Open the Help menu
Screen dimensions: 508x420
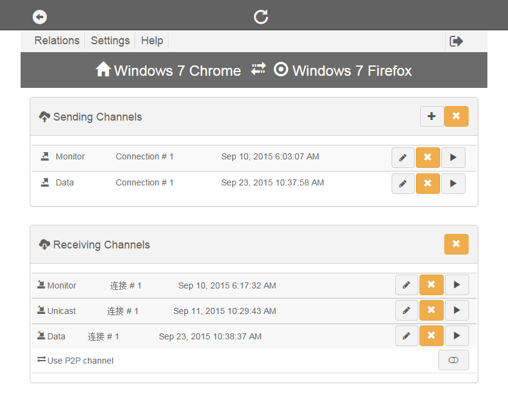pyautogui.click(x=152, y=41)
